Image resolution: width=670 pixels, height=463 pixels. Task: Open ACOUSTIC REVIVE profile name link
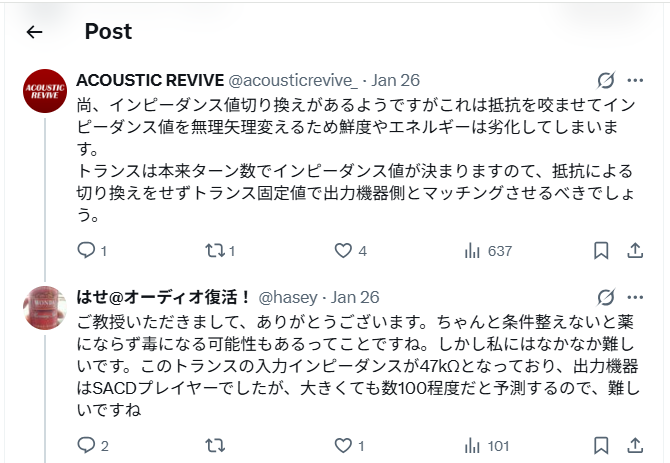tap(150, 81)
